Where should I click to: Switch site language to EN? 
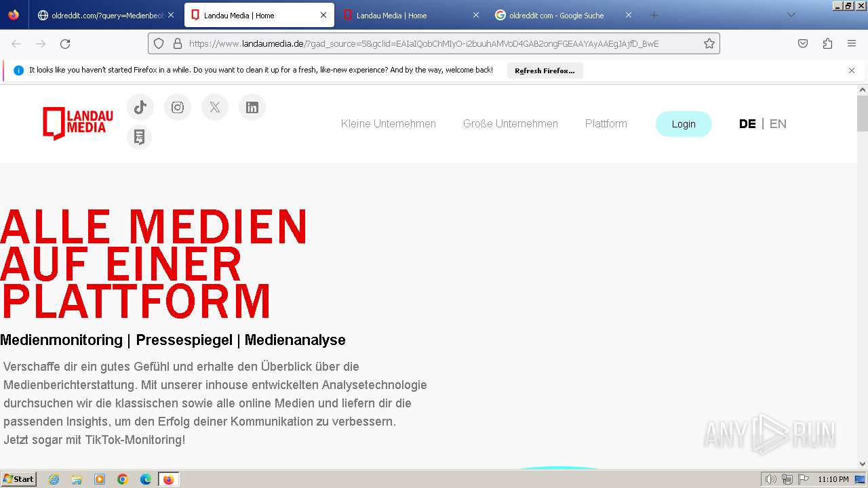(778, 124)
